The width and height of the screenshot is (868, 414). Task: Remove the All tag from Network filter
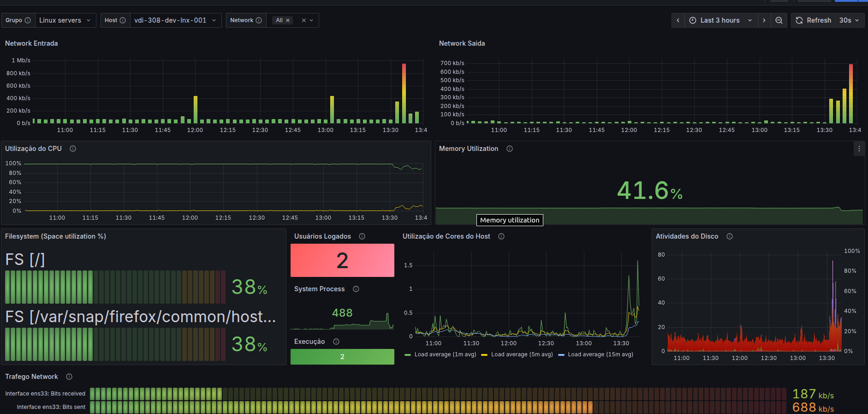[288, 20]
